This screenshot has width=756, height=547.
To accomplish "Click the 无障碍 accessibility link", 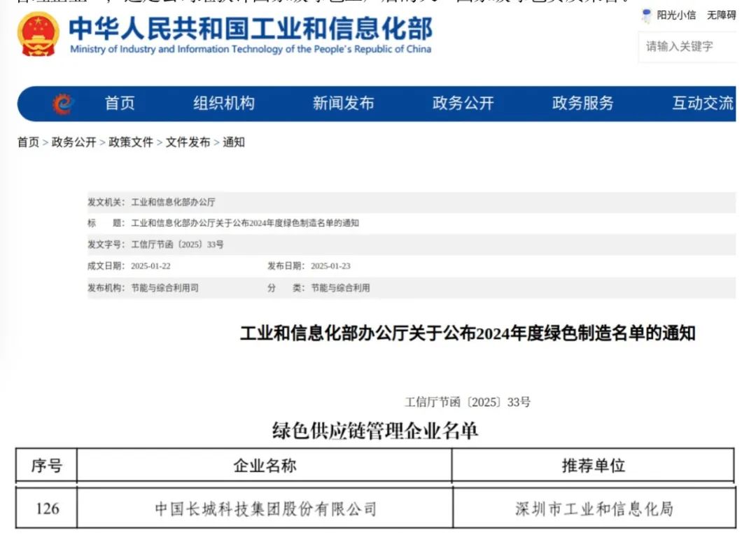I will (721, 15).
